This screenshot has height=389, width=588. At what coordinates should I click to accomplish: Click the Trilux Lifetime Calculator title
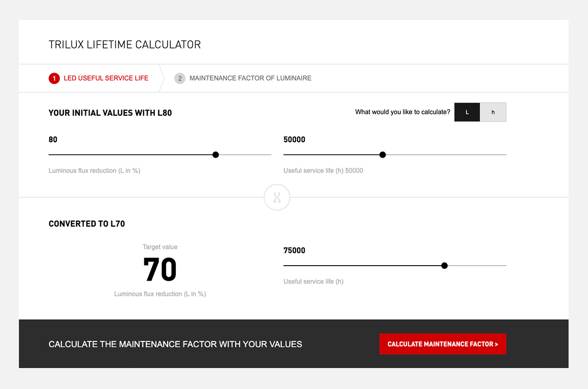[x=125, y=45]
